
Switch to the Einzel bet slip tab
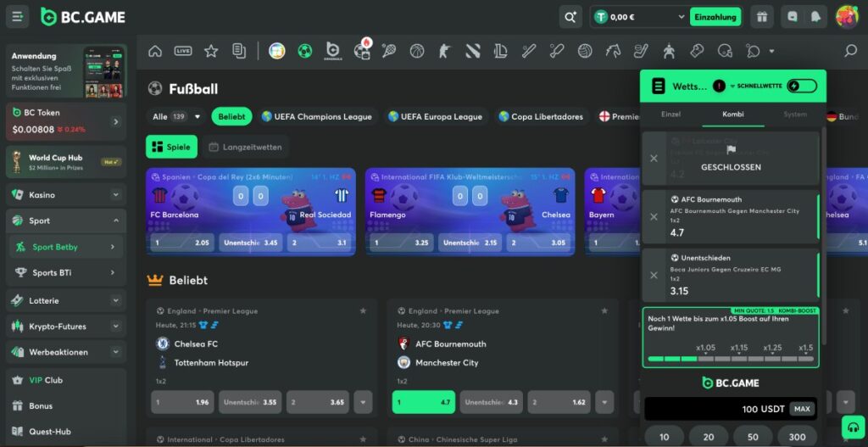pyautogui.click(x=671, y=115)
